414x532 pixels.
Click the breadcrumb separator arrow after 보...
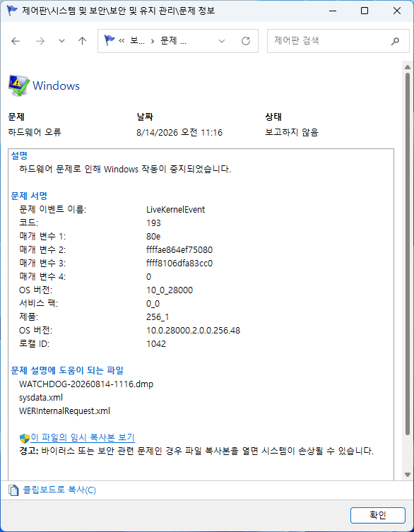tap(153, 42)
